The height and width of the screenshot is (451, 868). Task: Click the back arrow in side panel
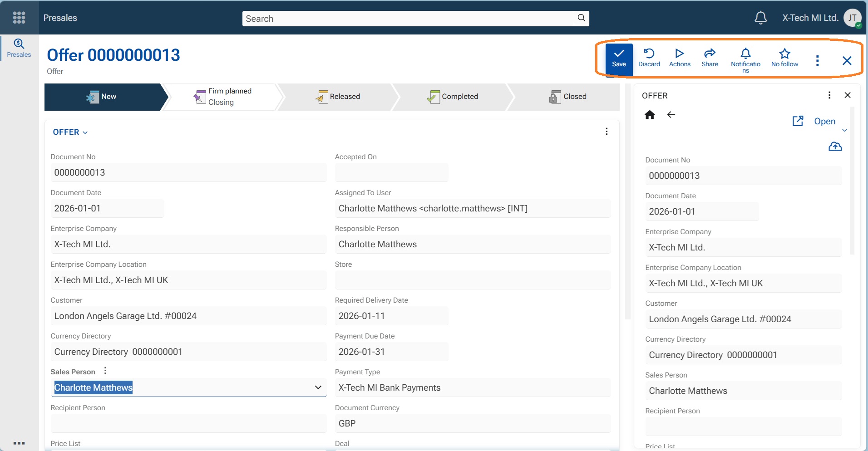[671, 115]
